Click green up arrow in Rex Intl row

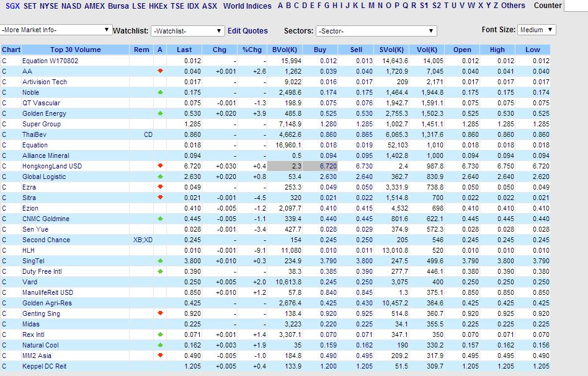click(x=160, y=334)
